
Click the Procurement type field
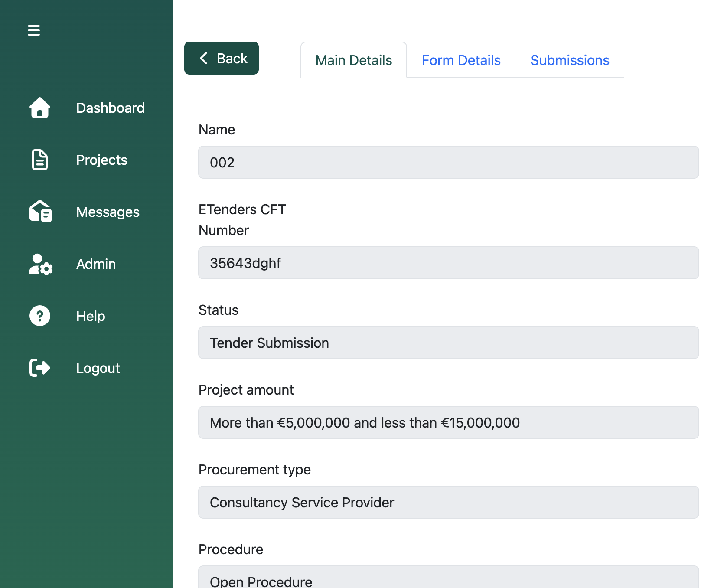[x=449, y=502]
